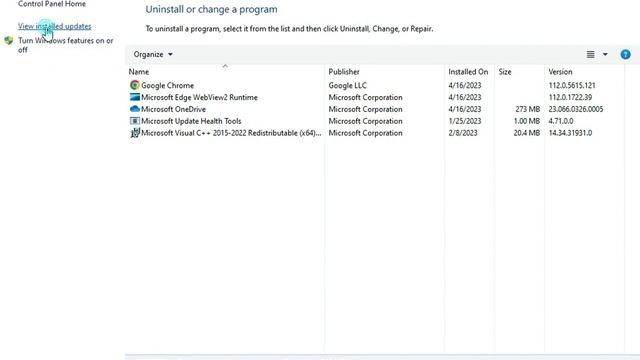Select Microsoft Visual C++ 2015-2022 Redistributable entry

[231, 133]
